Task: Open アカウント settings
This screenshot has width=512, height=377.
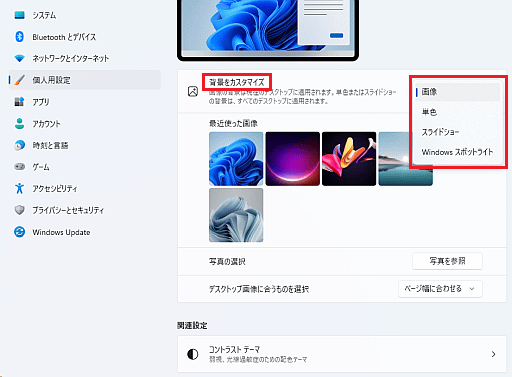Action: [85, 123]
